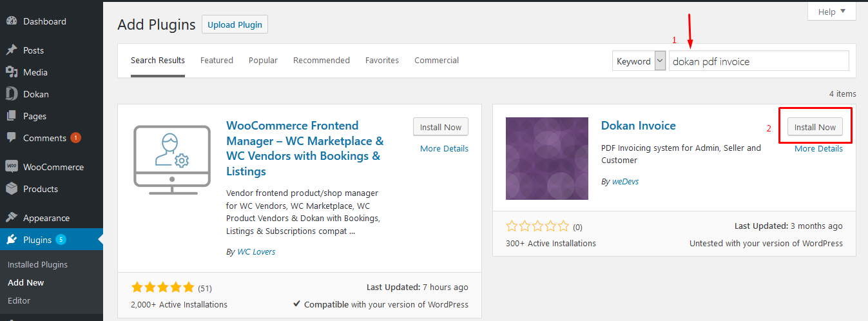Click the Comments speech bubble icon
Viewport: 868px width, 321px height.
click(x=12, y=138)
